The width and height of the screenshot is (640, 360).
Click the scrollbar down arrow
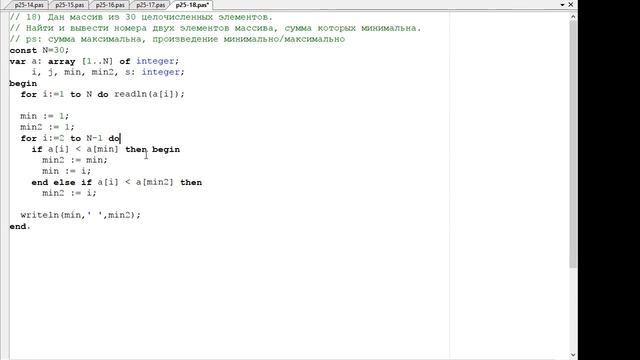573,355
